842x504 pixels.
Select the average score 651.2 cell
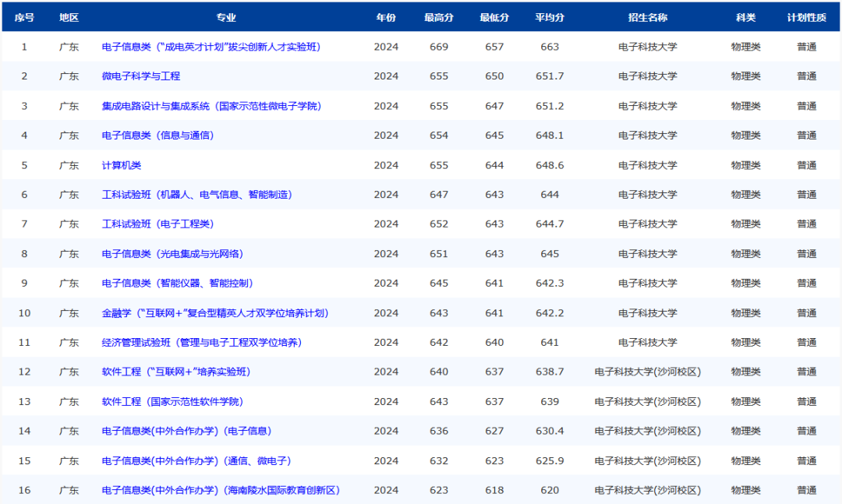click(550, 106)
